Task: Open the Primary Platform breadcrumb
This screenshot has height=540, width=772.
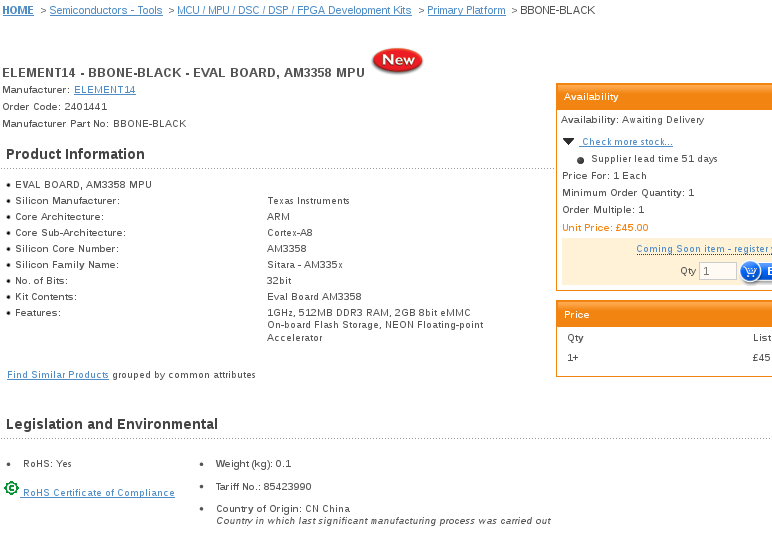Action: click(x=466, y=10)
